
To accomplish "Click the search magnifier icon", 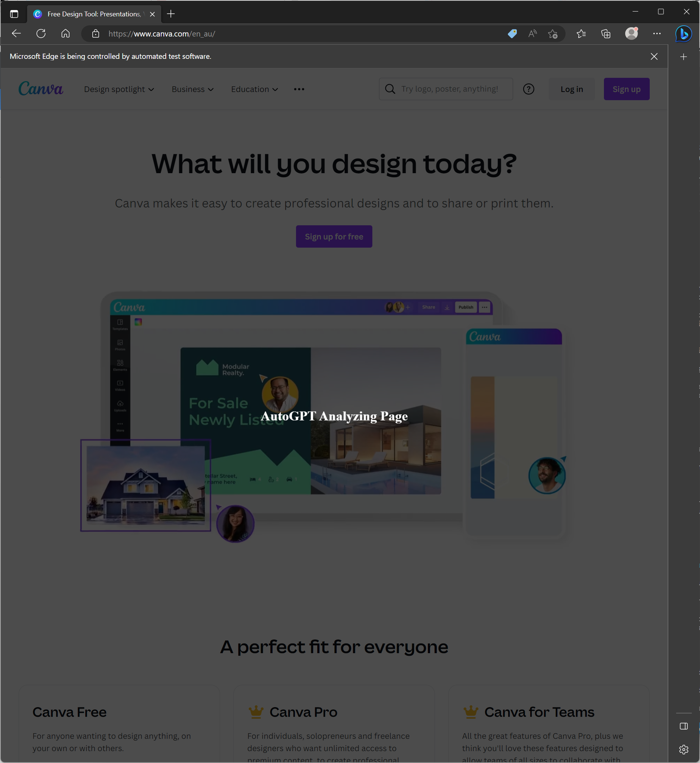I will [x=390, y=89].
